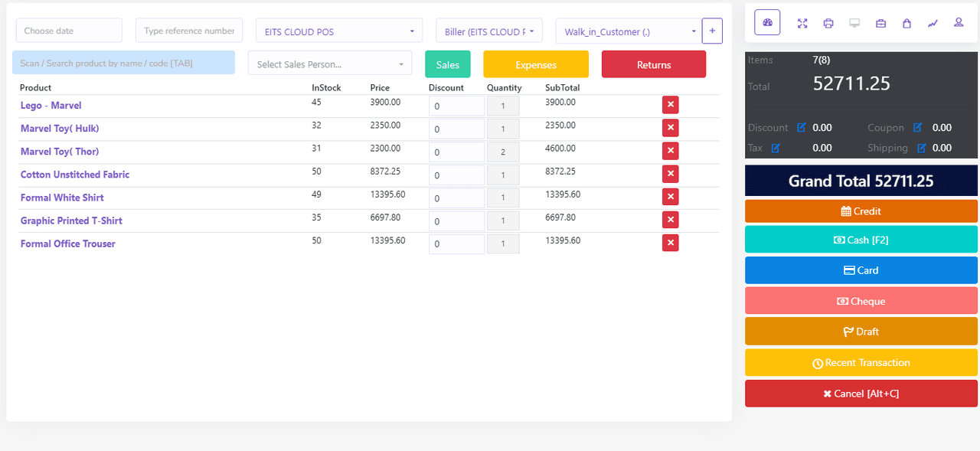The height and width of the screenshot is (451, 980).
Task: Focus the Type reference number field
Action: [x=189, y=31]
